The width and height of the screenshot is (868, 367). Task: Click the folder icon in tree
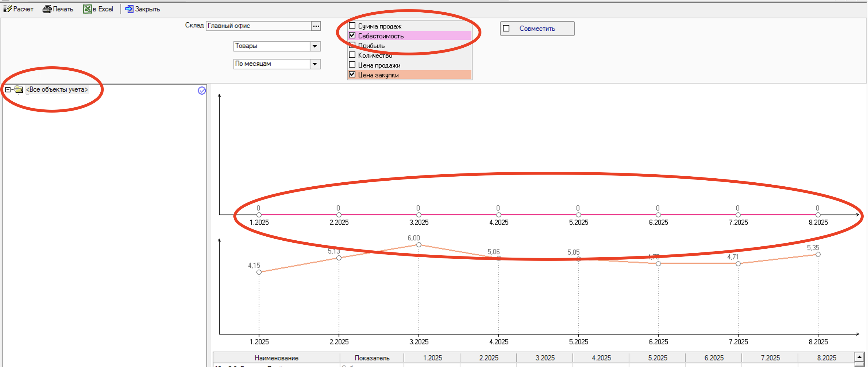[x=19, y=90]
